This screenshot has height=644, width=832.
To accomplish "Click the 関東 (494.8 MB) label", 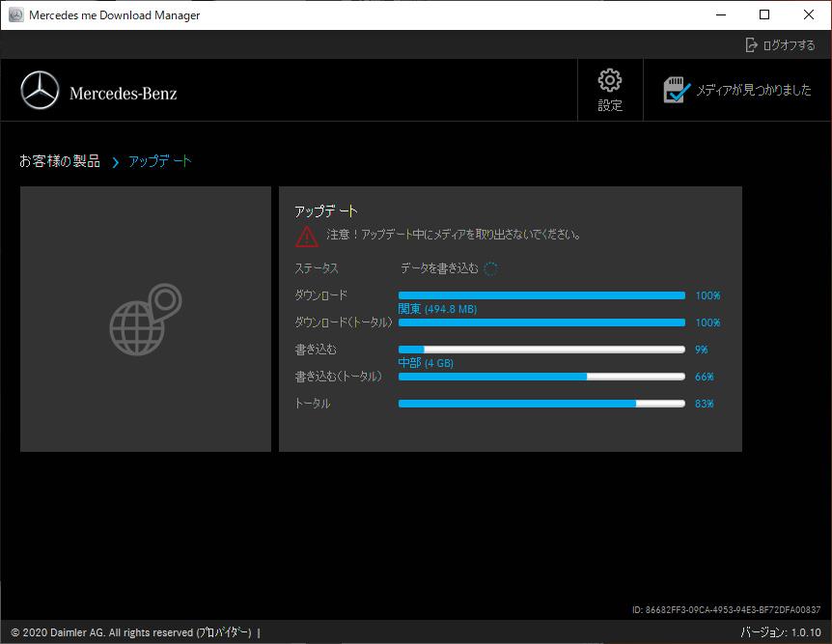I will pyautogui.click(x=438, y=308).
